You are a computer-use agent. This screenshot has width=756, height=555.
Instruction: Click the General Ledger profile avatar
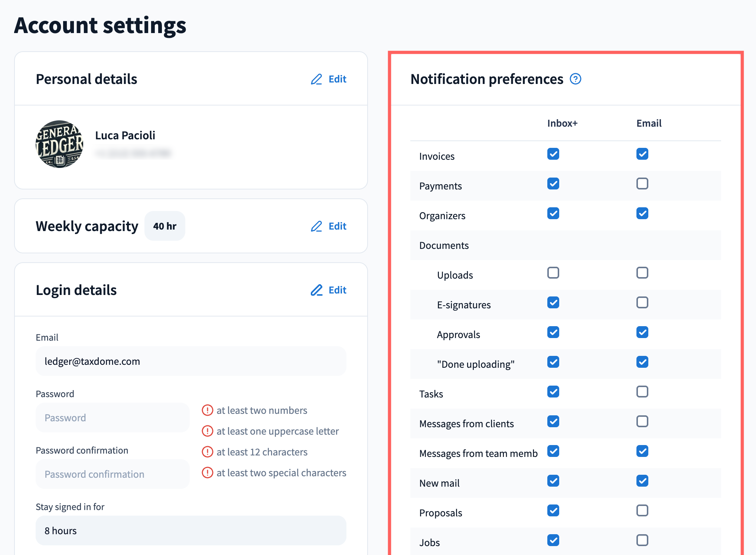59,144
